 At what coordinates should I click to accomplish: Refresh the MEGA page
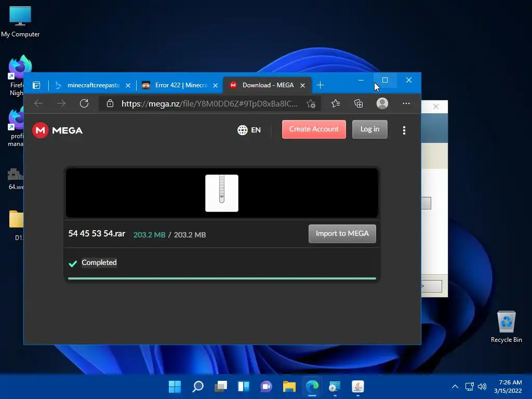(84, 103)
